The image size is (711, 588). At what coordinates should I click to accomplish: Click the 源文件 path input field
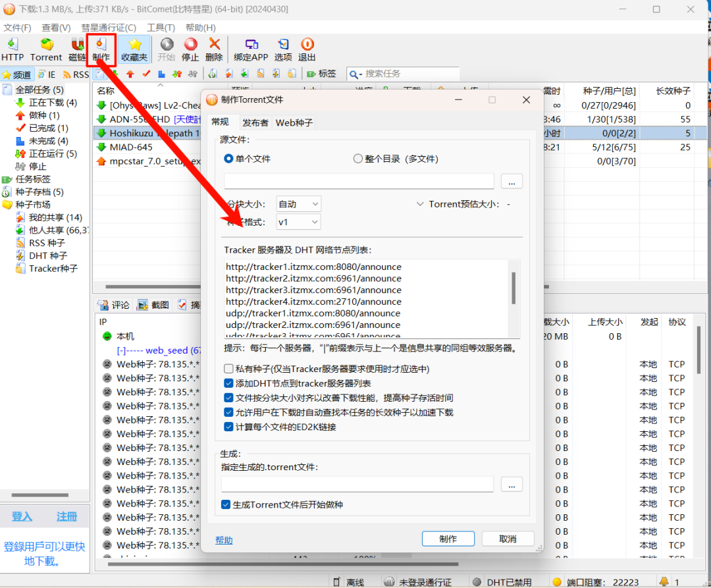(359, 181)
